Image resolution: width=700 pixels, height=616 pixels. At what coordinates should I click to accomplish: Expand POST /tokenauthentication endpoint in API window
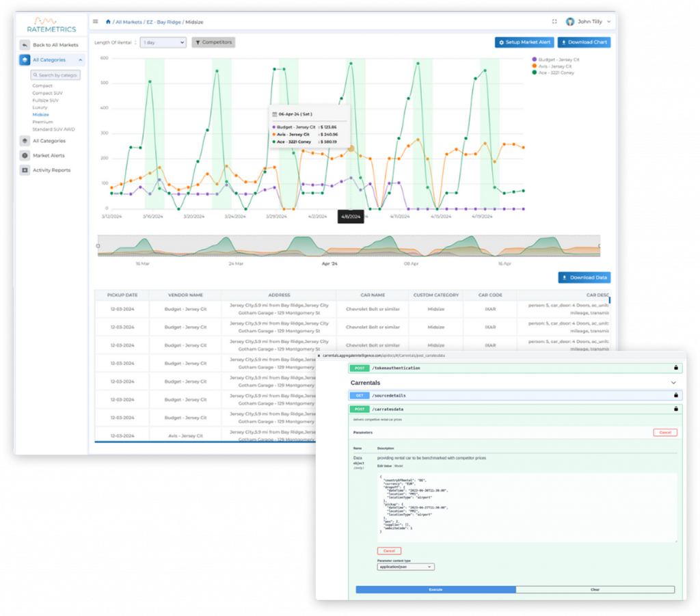(515, 369)
